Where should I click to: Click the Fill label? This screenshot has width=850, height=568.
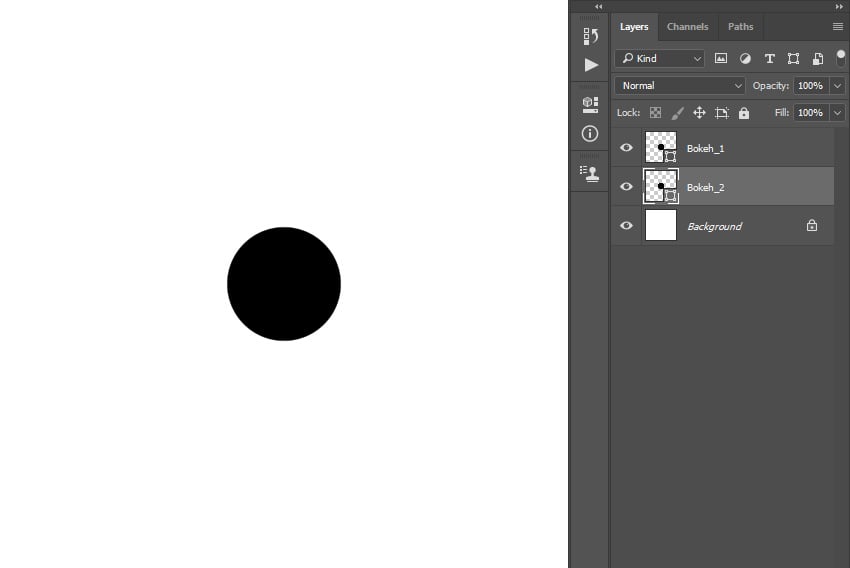[782, 112]
